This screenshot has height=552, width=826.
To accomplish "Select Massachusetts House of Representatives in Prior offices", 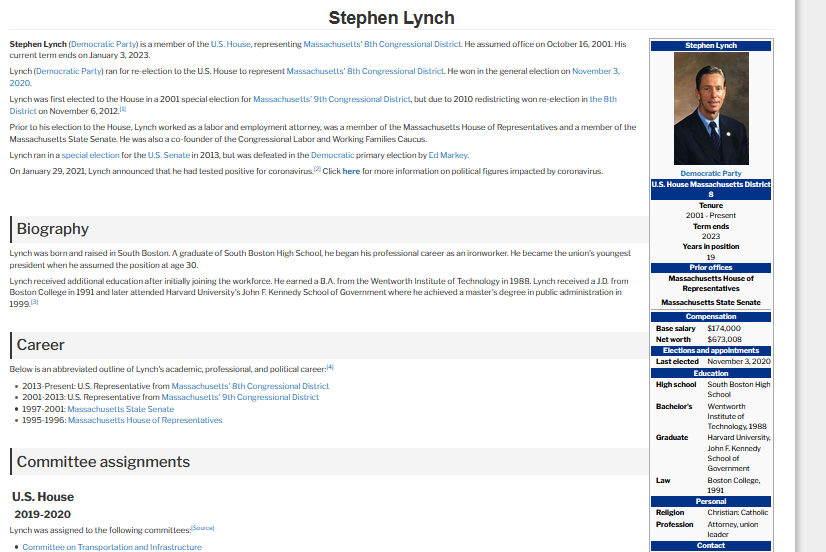I will tap(711, 283).
